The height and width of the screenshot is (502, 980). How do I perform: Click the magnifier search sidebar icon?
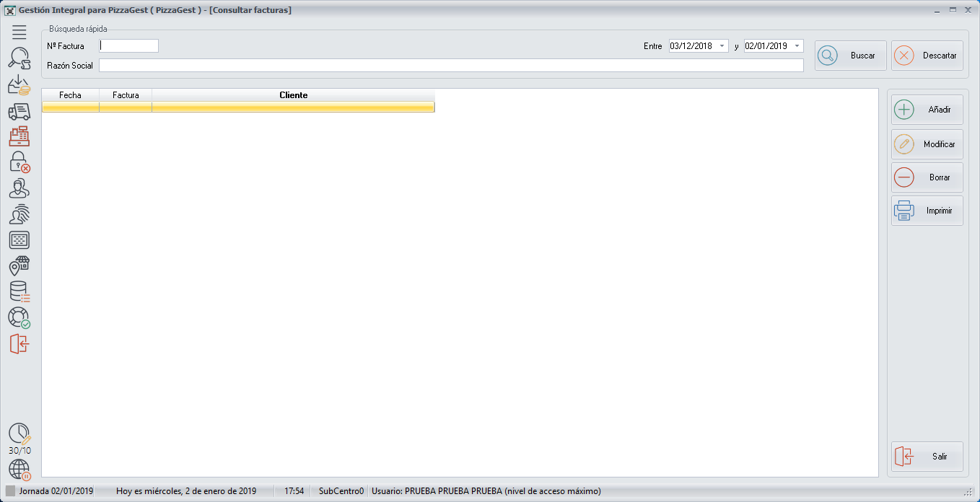(19, 58)
